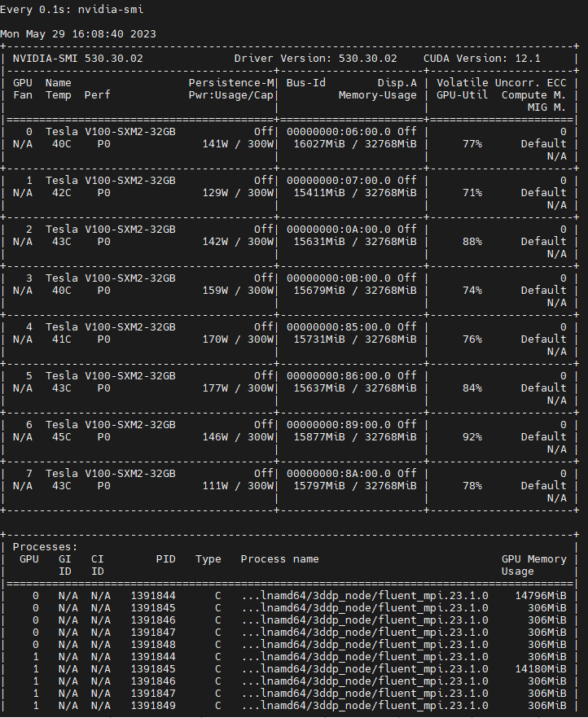Image resolution: width=588 pixels, height=718 pixels.
Task: Click bus id '00000000:0B:00.0'
Action: pyautogui.click(x=339, y=278)
